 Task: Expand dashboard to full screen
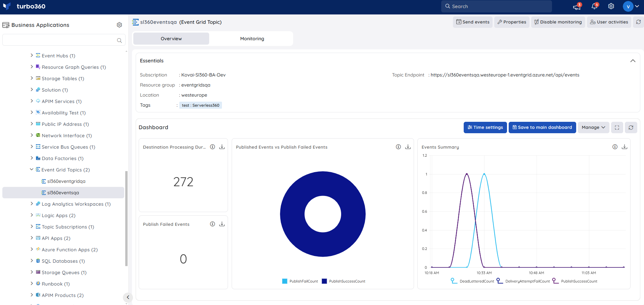coord(617,128)
